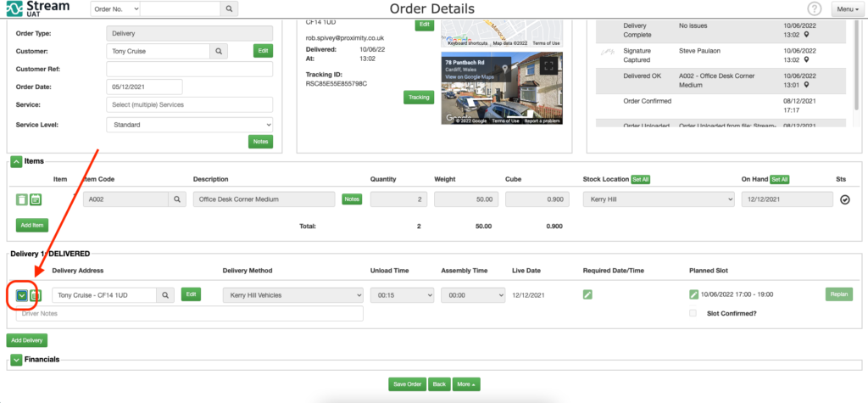The width and height of the screenshot is (868, 403).
Task: Click Edit in the address panel
Action: [x=424, y=25]
